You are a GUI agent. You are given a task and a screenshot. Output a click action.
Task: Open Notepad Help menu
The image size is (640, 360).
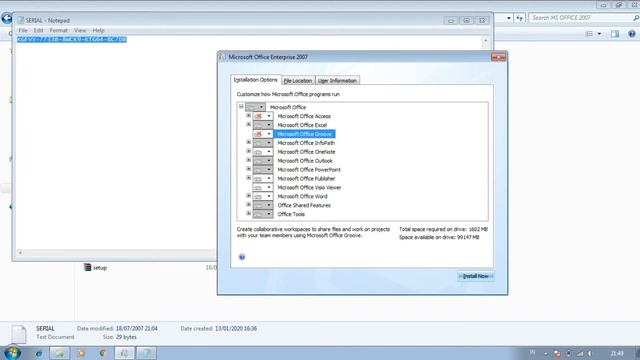98,30
